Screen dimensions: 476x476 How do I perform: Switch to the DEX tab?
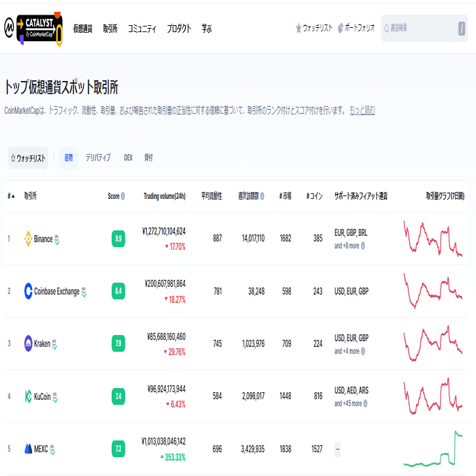point(128,158)
